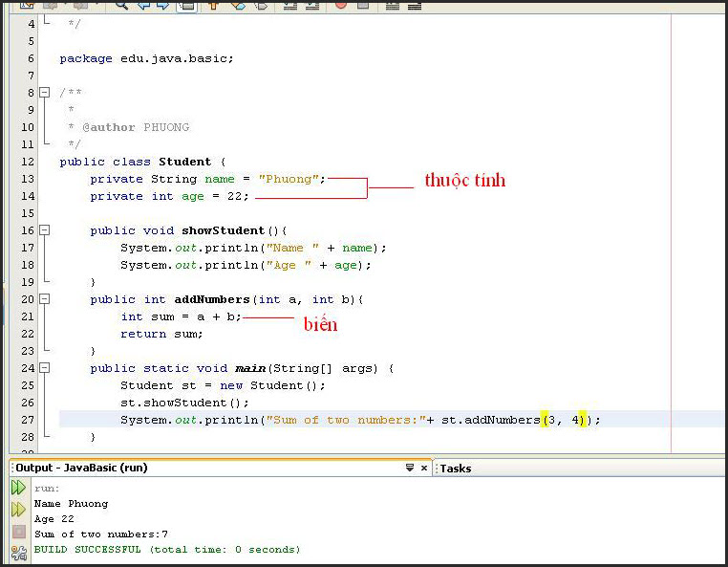The height and width of the screenshot is (567, 728).
Task: Click the left-arrow Find Previous toolbar icon
Action: point(143,5)
